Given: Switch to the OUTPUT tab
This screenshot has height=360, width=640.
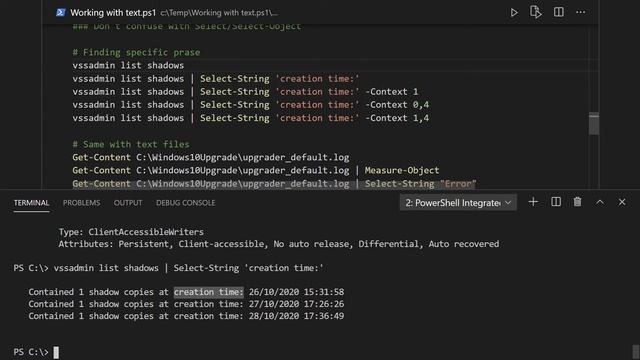Looking at the screenshot, I should point(128,203).
